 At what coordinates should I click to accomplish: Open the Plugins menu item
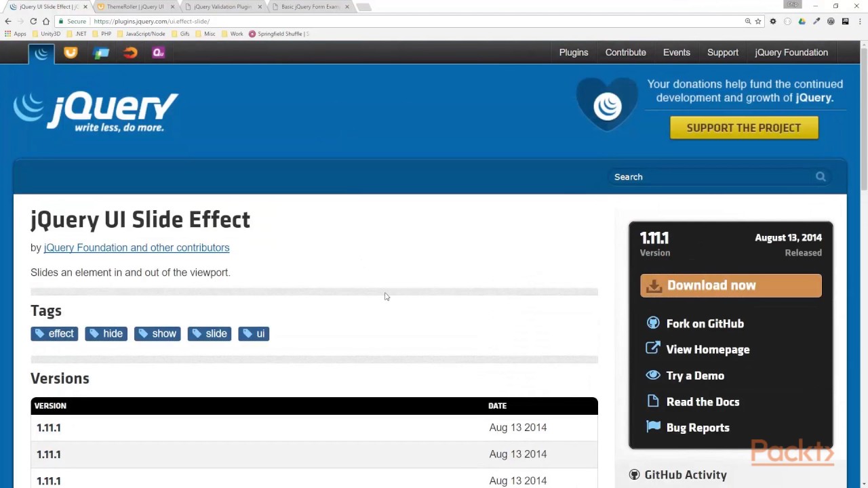(x=574, y=52)
